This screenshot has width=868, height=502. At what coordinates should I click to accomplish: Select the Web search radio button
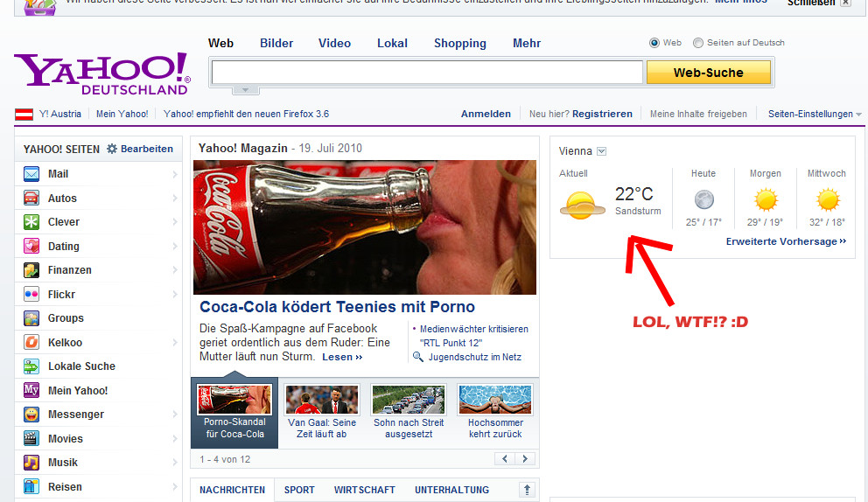tap(654, 43)
